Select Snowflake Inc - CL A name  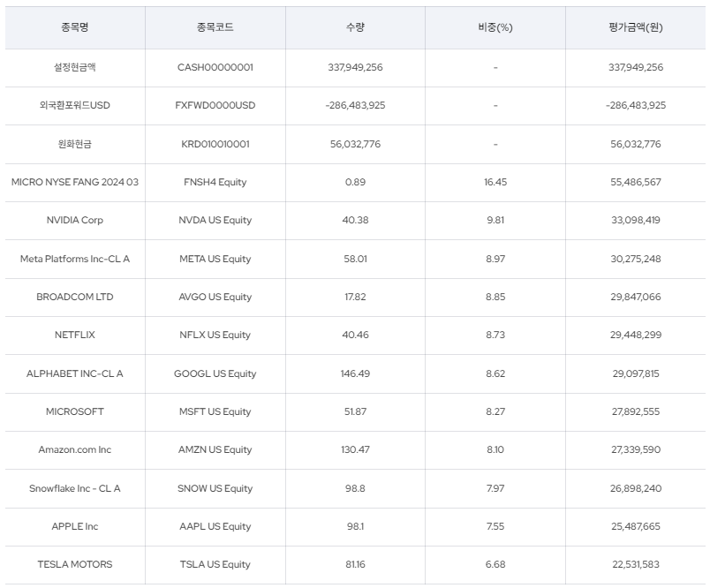pyautogui.click(x=75, y=489)
